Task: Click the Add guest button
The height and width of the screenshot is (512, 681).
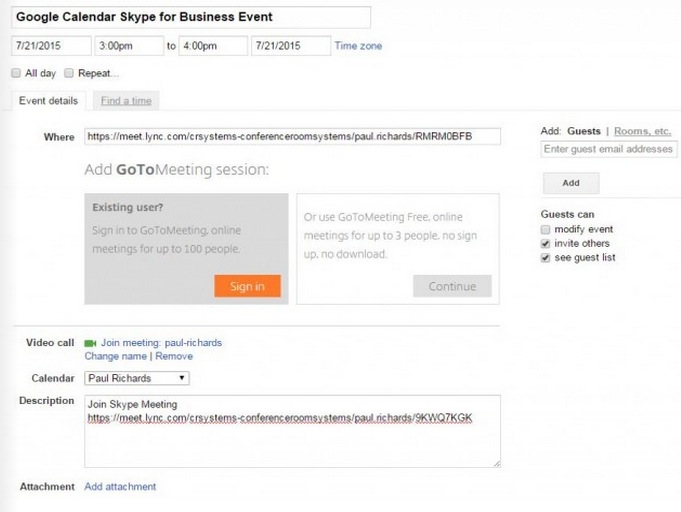Action: 571,183
